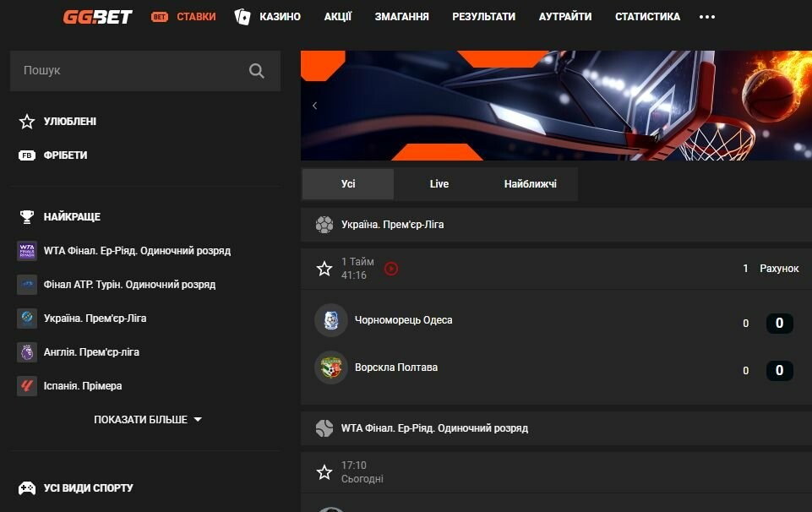
Task: Open the three-dots more menu
Action: [x=707, y=17]
